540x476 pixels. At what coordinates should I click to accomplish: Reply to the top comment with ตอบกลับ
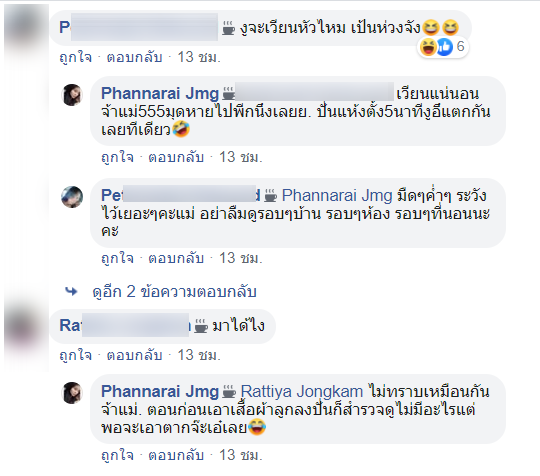point(134,57)
